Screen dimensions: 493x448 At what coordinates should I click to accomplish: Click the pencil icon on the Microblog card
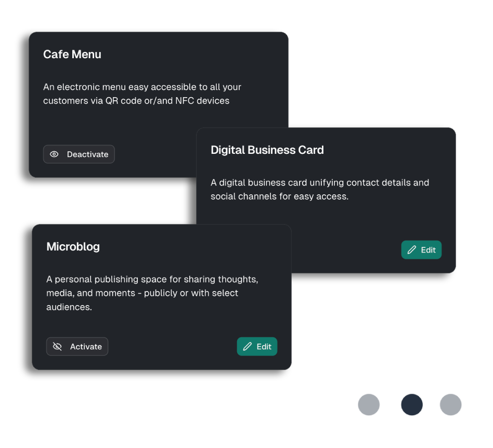(x=248, y=347)
